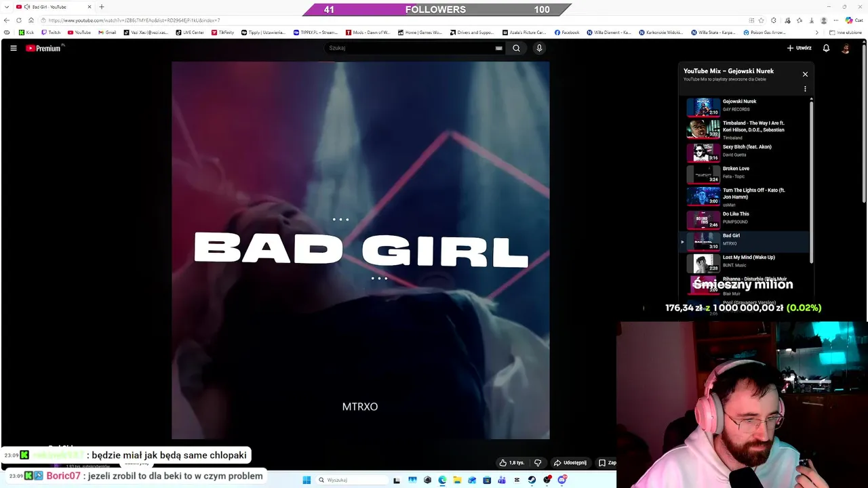Screen dimensions: 868x488
Task: Open the LIVE Center bookmark
Action: coord(190,33)
